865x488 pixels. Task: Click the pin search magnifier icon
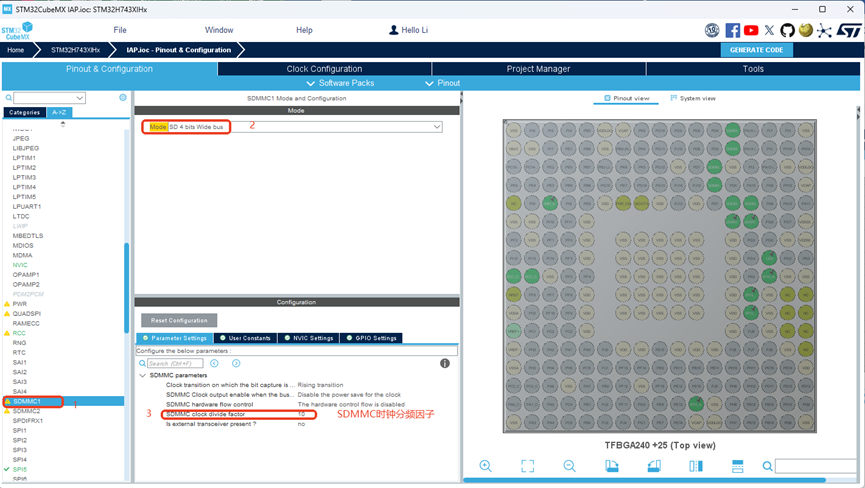tap(767, 466)
